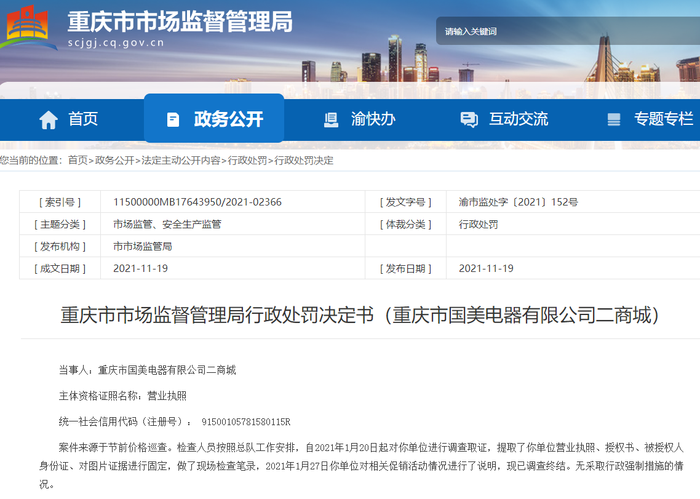This screenshot has width=700, height=499.
Task: Click the [ 体裁分类 ] label cell
Action: 406,224
